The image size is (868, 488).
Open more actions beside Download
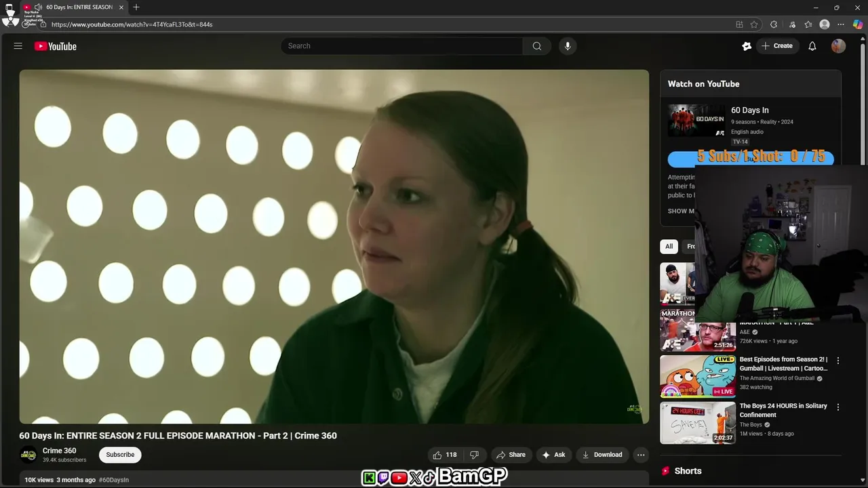point(641,455)
